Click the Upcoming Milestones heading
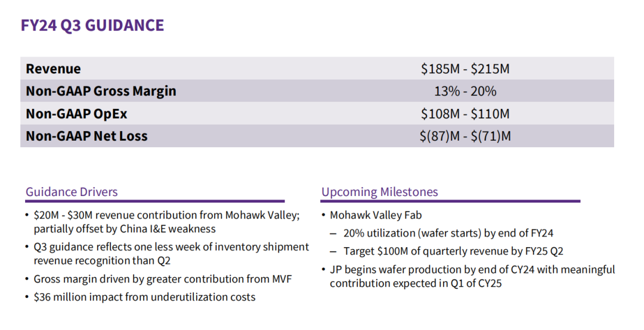Viewport: 644px width, 330px height. [380, 192]
